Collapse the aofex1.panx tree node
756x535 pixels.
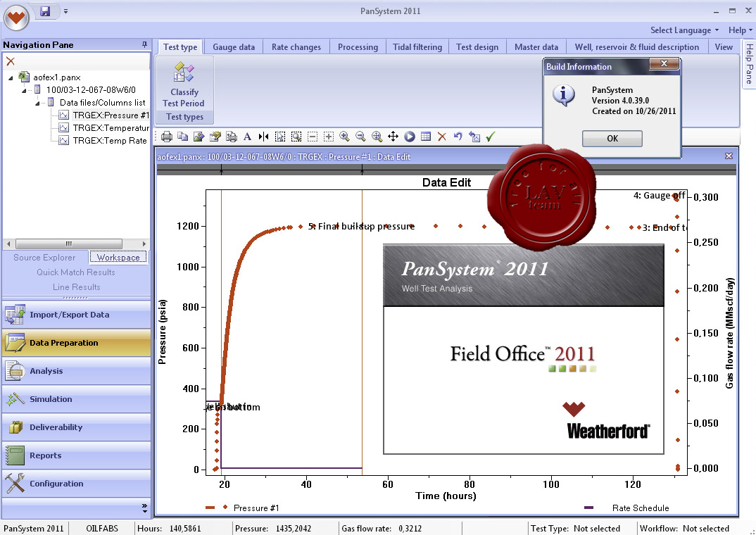[x=11, y=77]
